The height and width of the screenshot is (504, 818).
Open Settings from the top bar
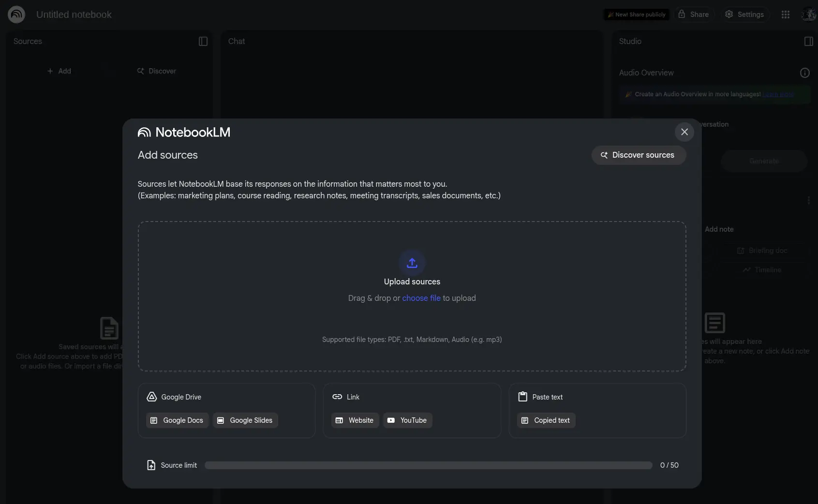pyautogui.click(x=744, y=15)
